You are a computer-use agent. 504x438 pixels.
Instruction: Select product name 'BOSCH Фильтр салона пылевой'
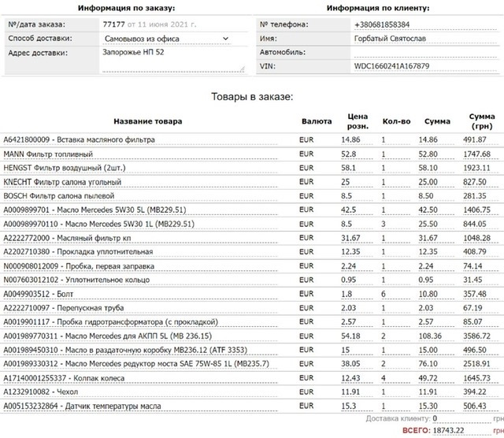tap(140, 196)
